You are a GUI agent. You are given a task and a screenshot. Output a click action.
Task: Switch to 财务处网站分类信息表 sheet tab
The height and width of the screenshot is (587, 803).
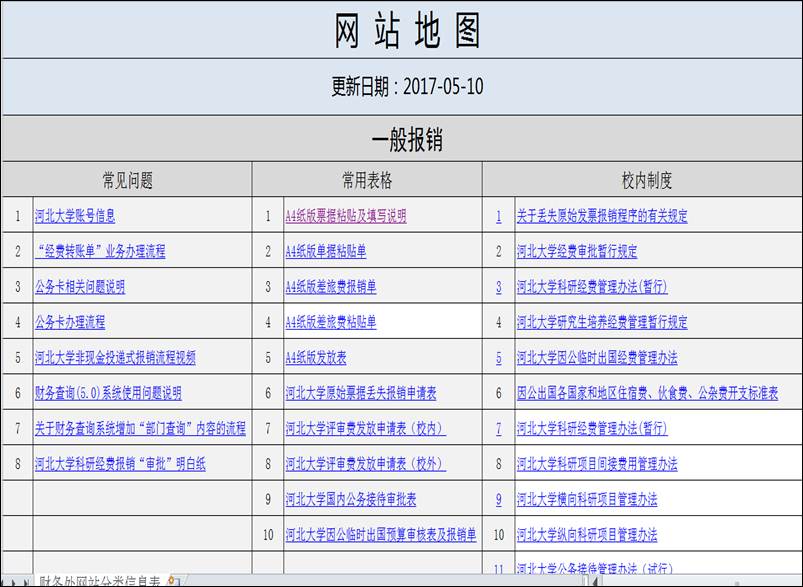[x=98, y=580]
